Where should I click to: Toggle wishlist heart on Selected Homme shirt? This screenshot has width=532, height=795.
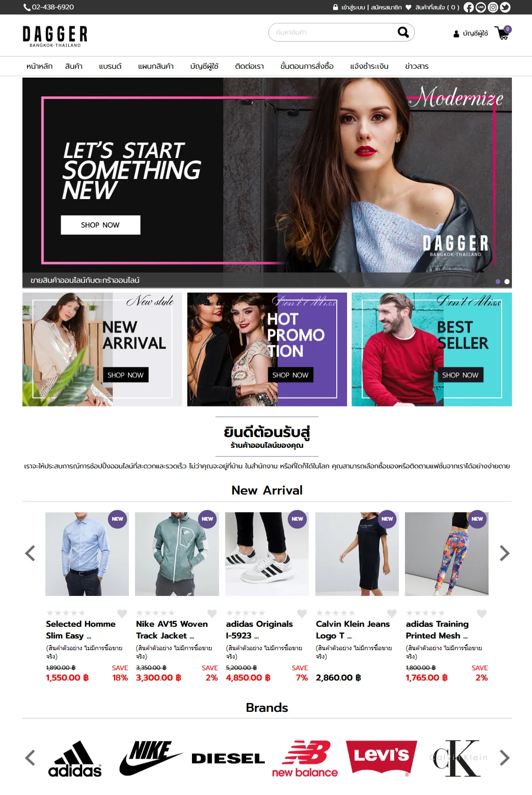click(x=122, y=613)
